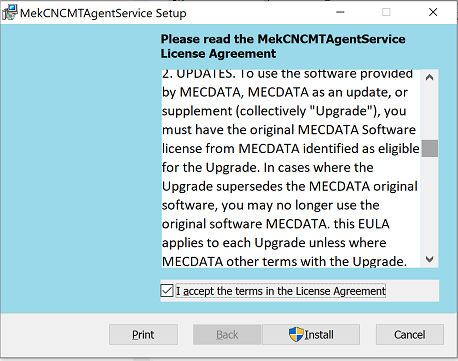Cancel the setup wizard
The height and width of the screenshot is (361, 458).
coord(410,334)
